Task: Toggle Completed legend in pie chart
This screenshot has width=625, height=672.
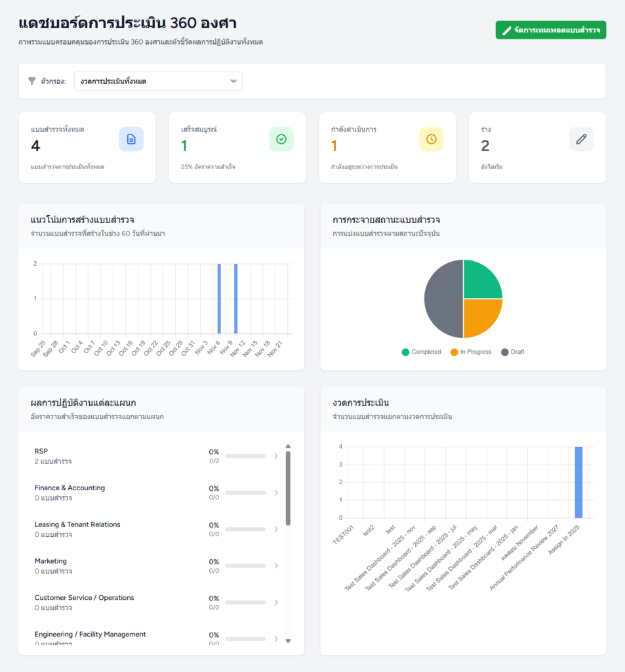Action: click(x=421, y=352)
